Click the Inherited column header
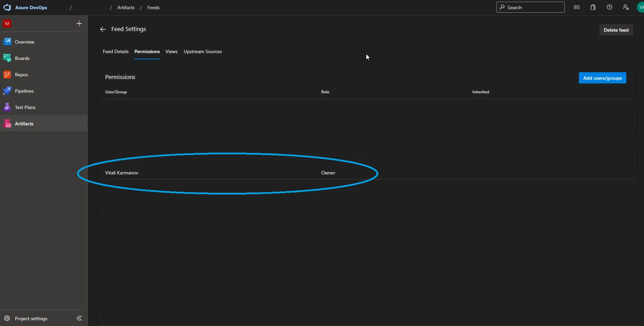Viewport: 644px width, 326px height. pyautogui.click(x=480, y=92)
